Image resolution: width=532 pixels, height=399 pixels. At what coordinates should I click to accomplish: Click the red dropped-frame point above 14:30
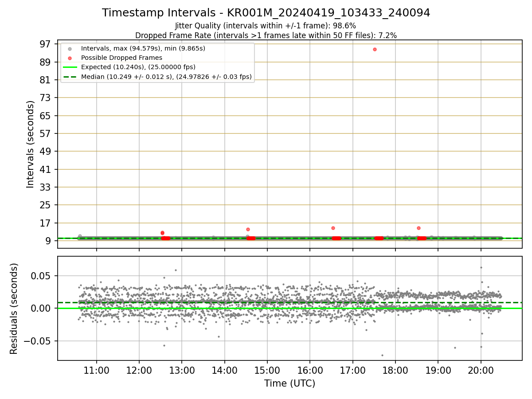[248, 229]
